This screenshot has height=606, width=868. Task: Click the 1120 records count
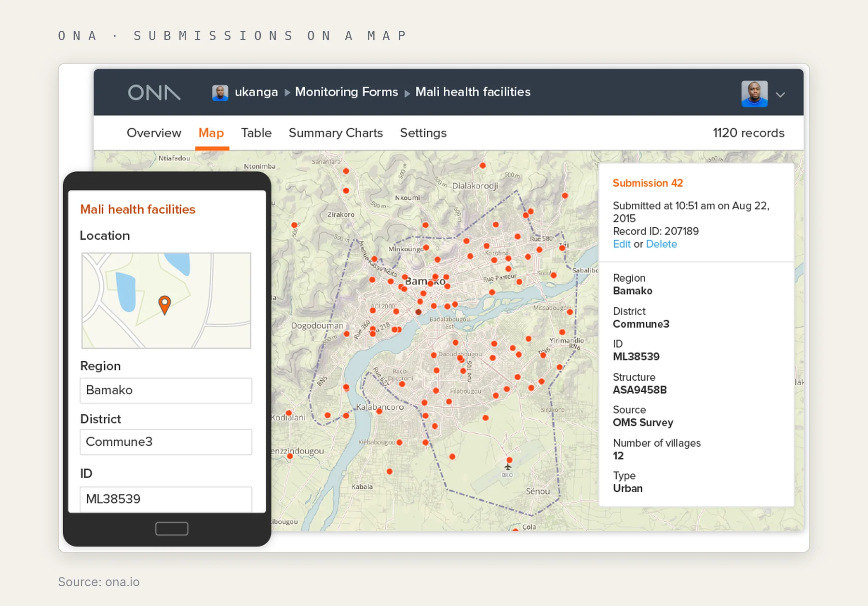tap(748, 133)
